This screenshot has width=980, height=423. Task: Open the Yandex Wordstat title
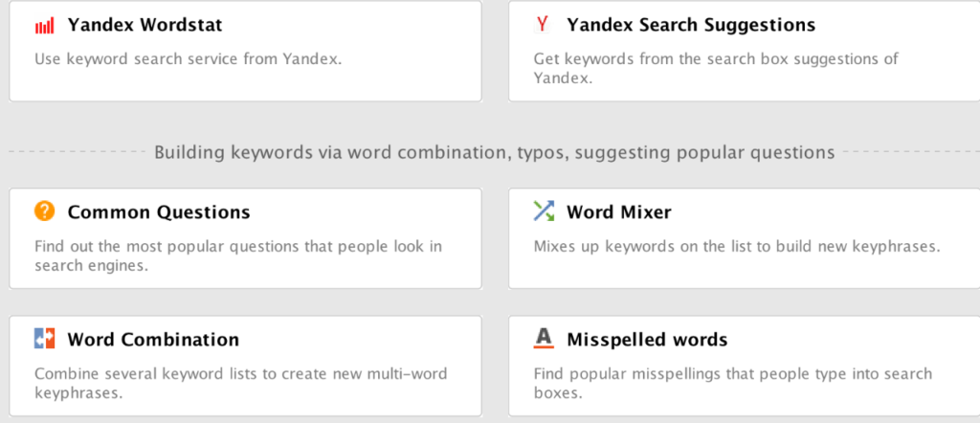click(145, 25)
